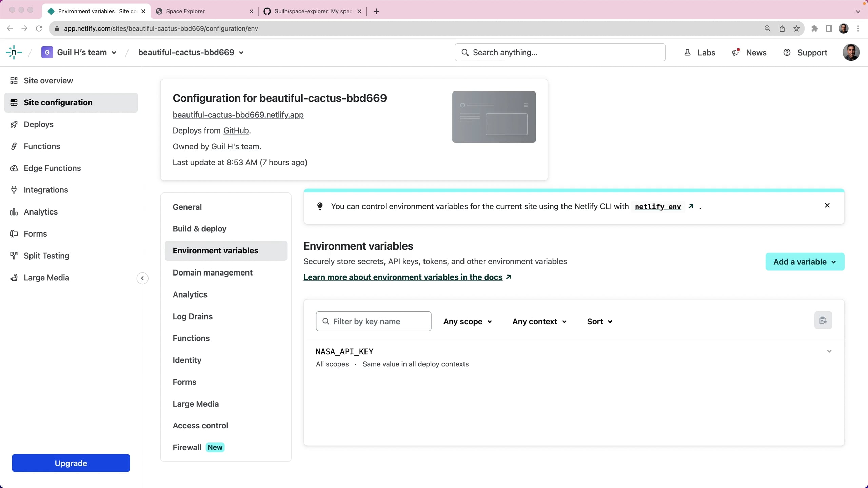Bookmark this page with star icon
The image size is (868, 488).
tap(796, 28)
